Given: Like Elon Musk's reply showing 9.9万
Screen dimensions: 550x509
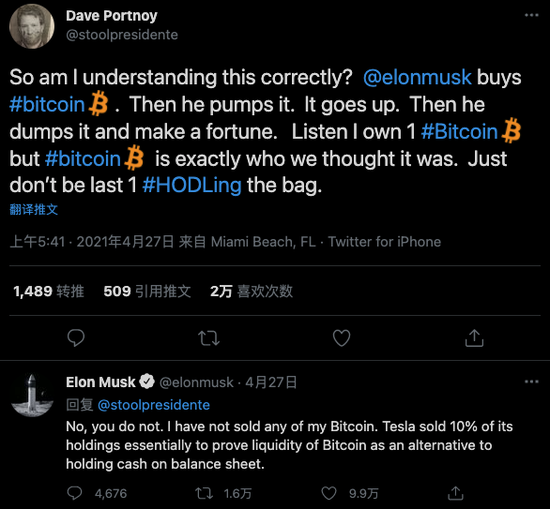Looking at the screenshot, I should tap(329, 493).
